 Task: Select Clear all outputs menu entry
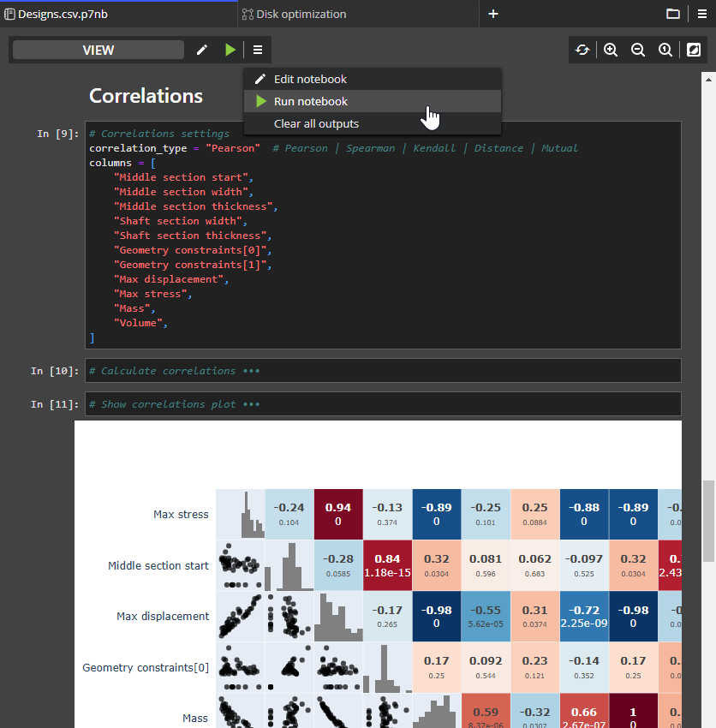tap(316, 123)
